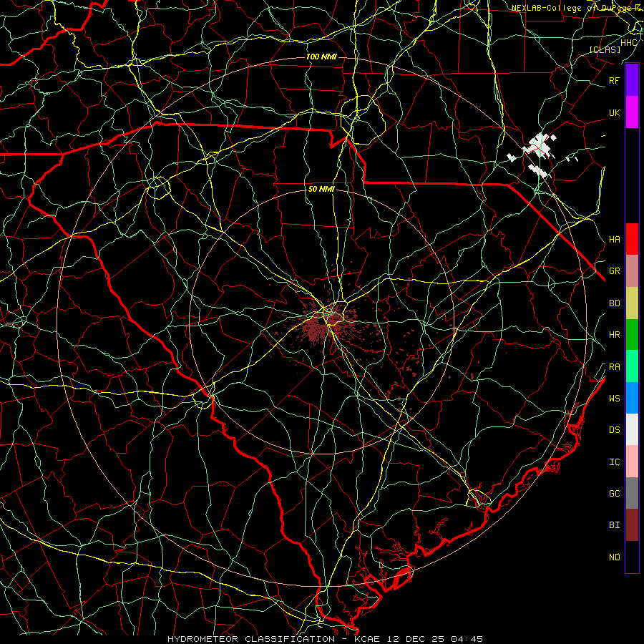Click the HHC product label

(x=628, y=43)
